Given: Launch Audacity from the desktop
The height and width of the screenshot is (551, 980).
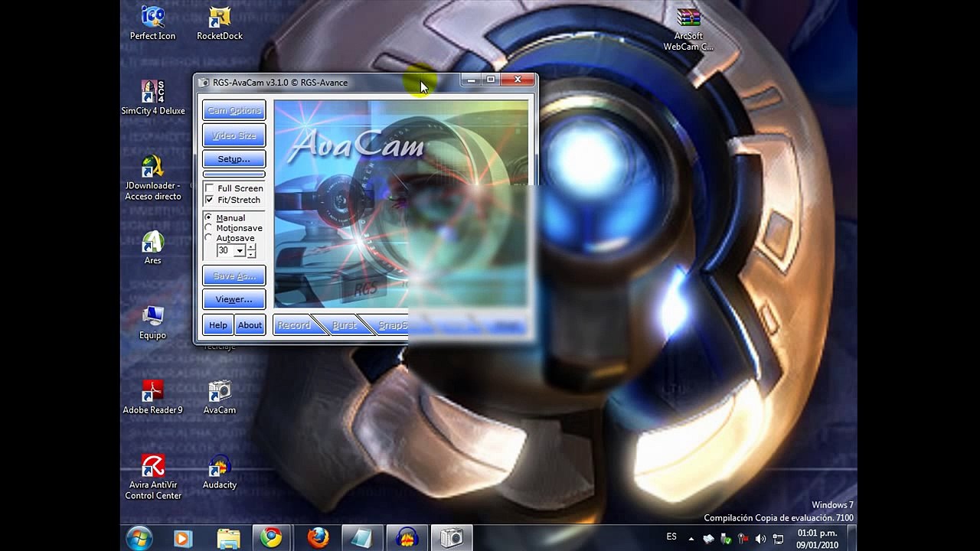Looking at the screenshot, I should coord(220,471).
